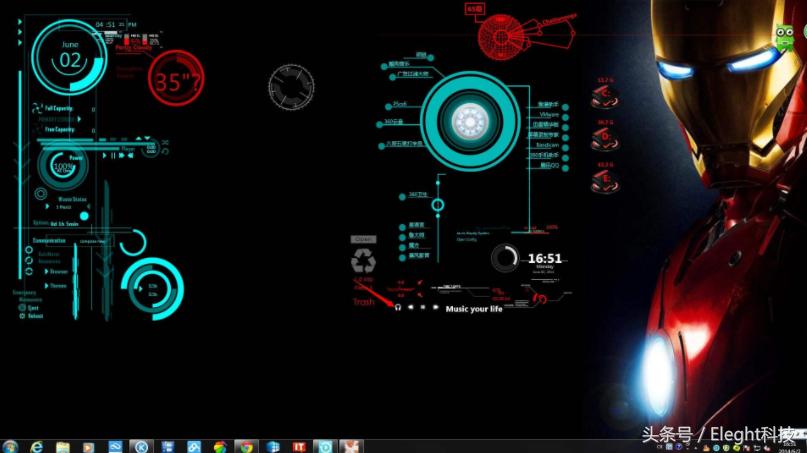The width and height of the screenshot is (807, 453).
Task: Click the Full Capacity label
Action: point(59,109)
